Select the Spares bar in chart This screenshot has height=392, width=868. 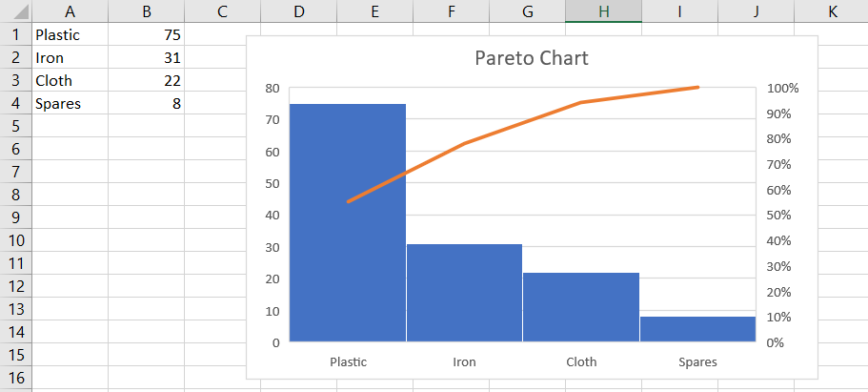pyautogui.click(x=698, y=329)
